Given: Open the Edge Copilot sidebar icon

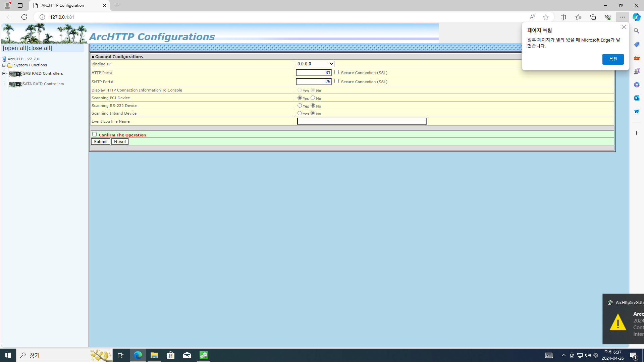Looking at the screenshot, I should (636, 17).
